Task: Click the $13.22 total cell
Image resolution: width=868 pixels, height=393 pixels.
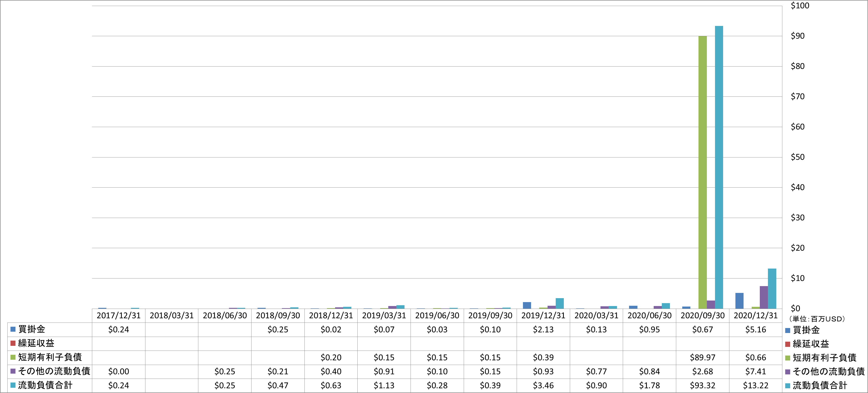Action: coord(756,385)
